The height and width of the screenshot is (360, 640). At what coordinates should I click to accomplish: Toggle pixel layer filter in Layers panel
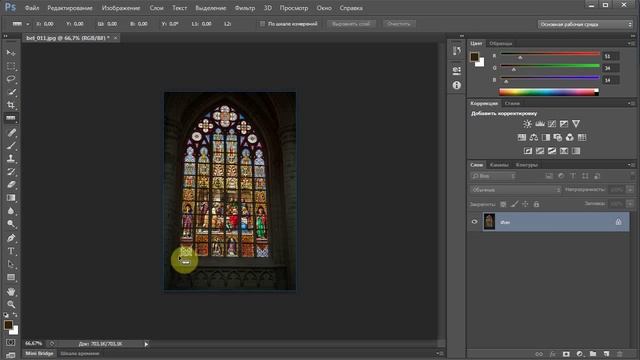[549, 176]
